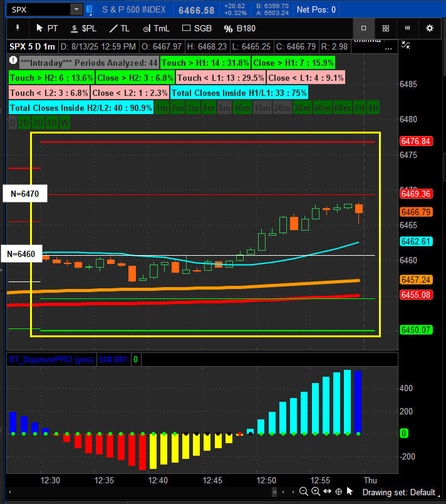Open the three-dots overflow menu
The width and height of the screenshot is (446, 504).
click(x=388, y=49)
